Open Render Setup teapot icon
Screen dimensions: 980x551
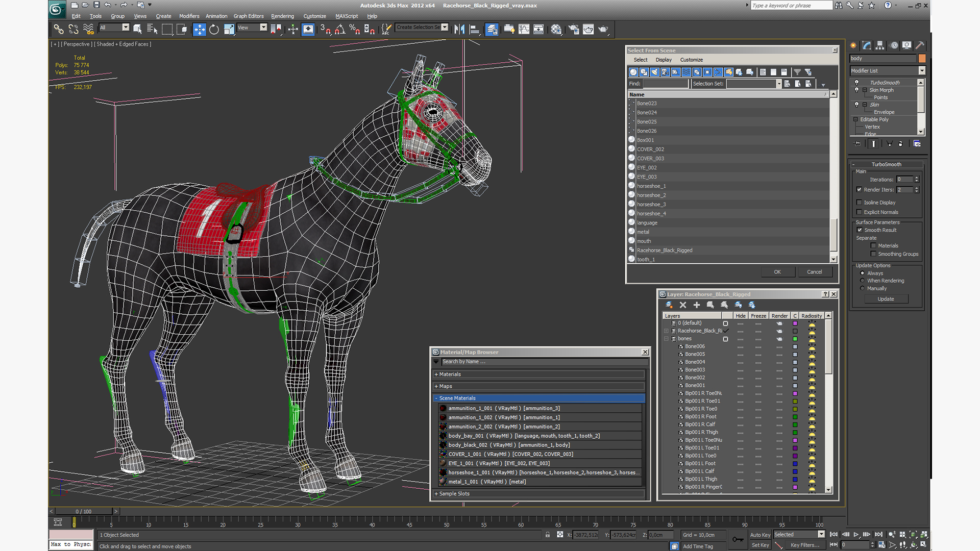[574, 29]
